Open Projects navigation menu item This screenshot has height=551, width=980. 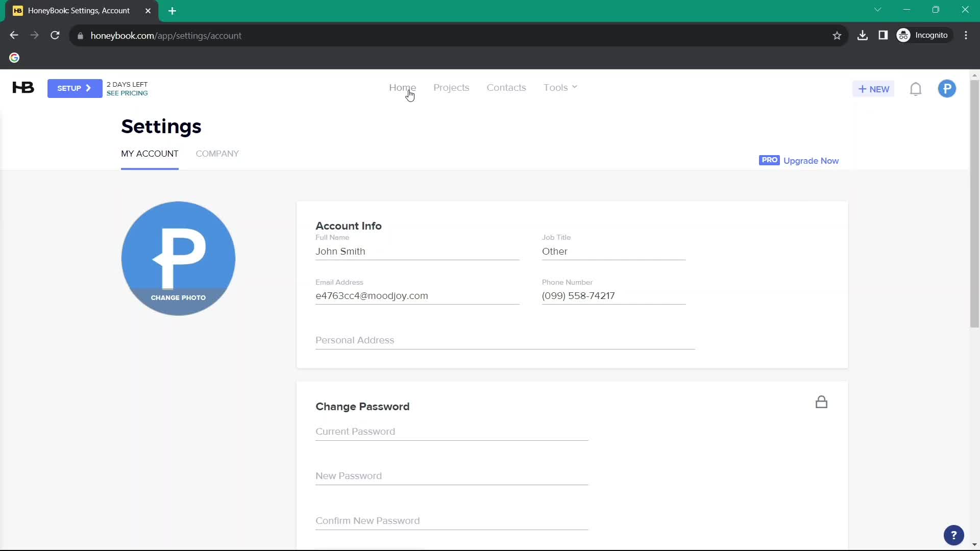pyautogui.click(x=451, y=87)
